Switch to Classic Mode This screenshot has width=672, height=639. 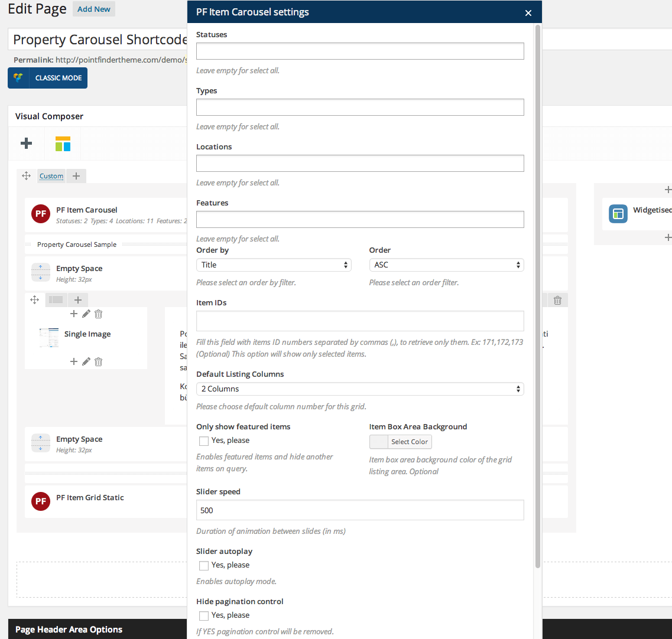pos(48,78)
